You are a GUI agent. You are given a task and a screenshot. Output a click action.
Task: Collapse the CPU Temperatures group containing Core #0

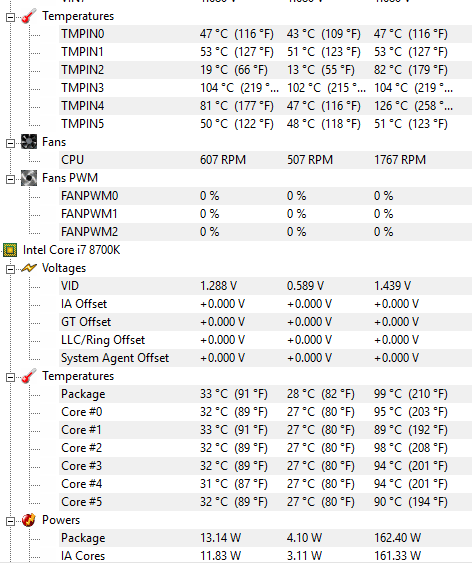coord(10,377)
